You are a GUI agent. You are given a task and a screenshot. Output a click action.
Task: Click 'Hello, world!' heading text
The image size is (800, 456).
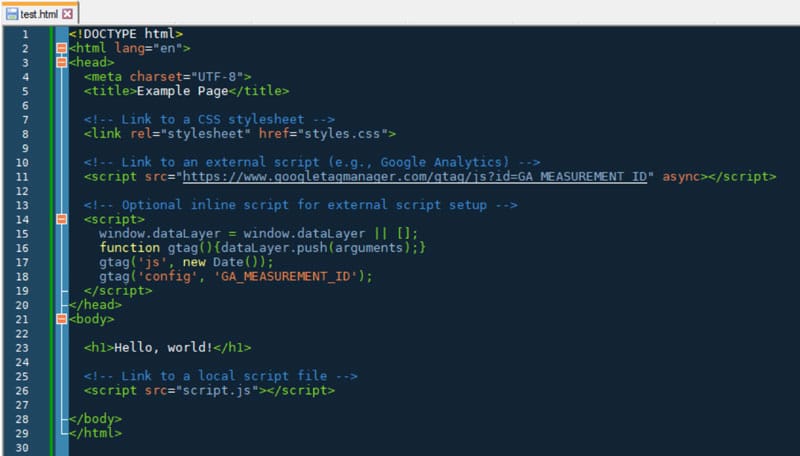pos(163,348)
